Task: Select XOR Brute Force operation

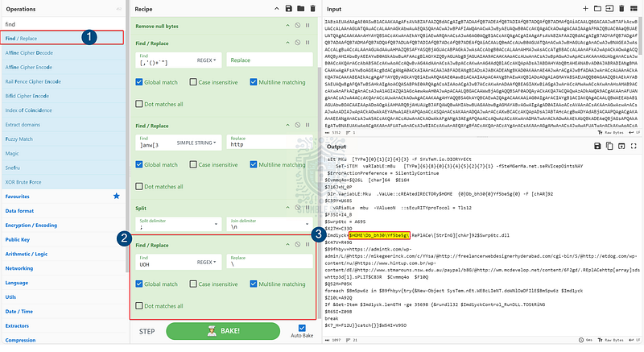Action: tap(64, 182)
